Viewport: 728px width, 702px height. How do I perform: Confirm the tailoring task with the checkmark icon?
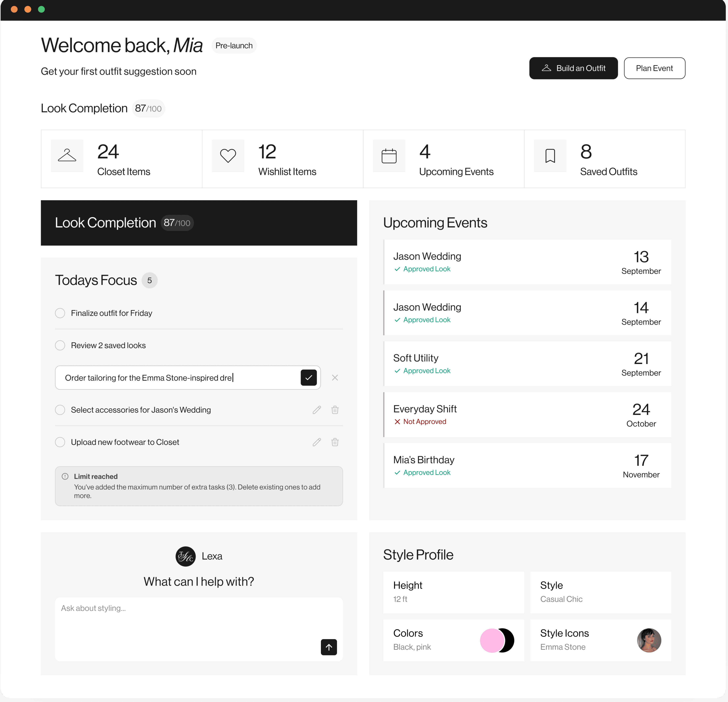pos(309,378)
